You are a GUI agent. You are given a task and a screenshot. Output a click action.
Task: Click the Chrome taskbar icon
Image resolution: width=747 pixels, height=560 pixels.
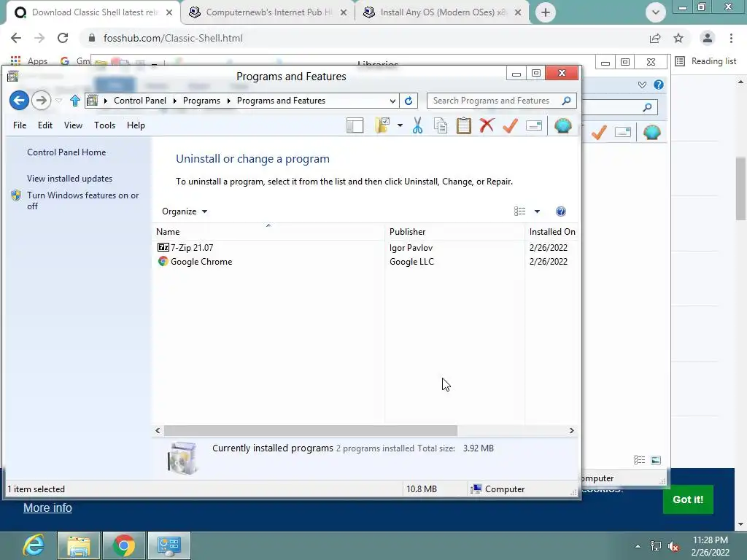point(124,545)
